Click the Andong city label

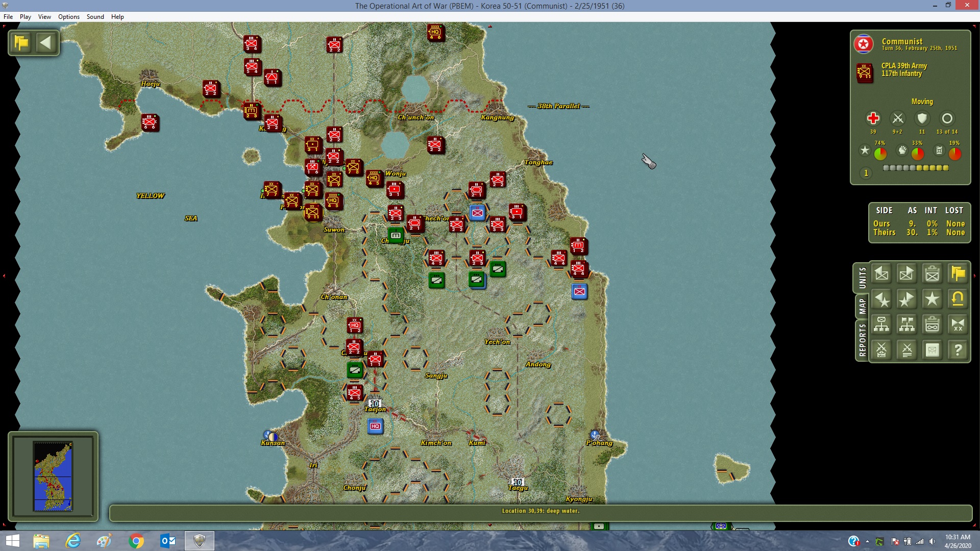[x=538, y=364]
